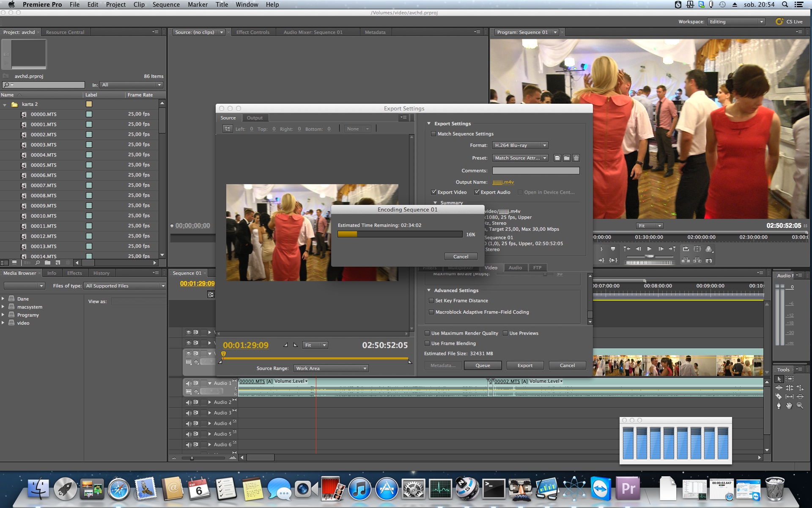Viewport: 812px width, 508px height.
Task: Enable Set Key Frame Distance
Action: coord(431,301)
